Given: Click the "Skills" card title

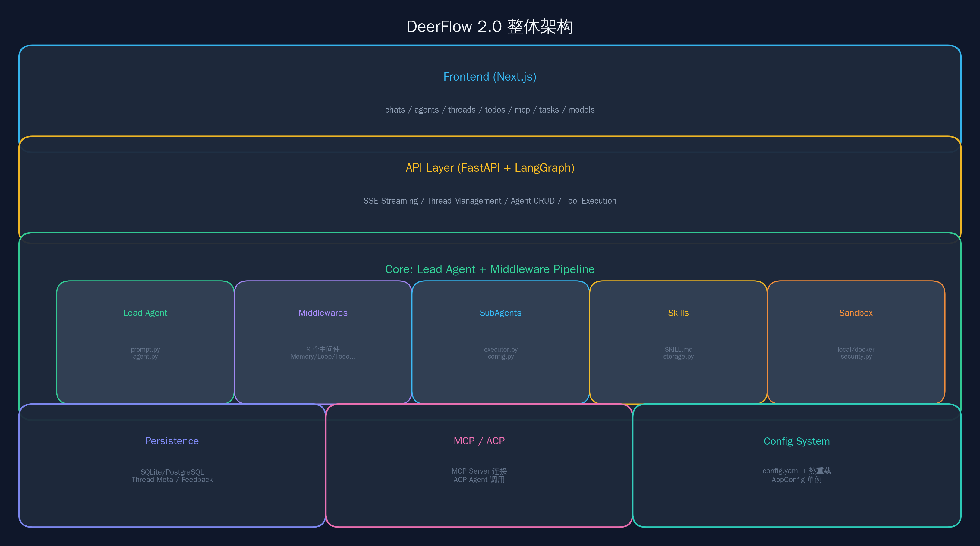Looking at the screenshot, I should click(678, 313).
